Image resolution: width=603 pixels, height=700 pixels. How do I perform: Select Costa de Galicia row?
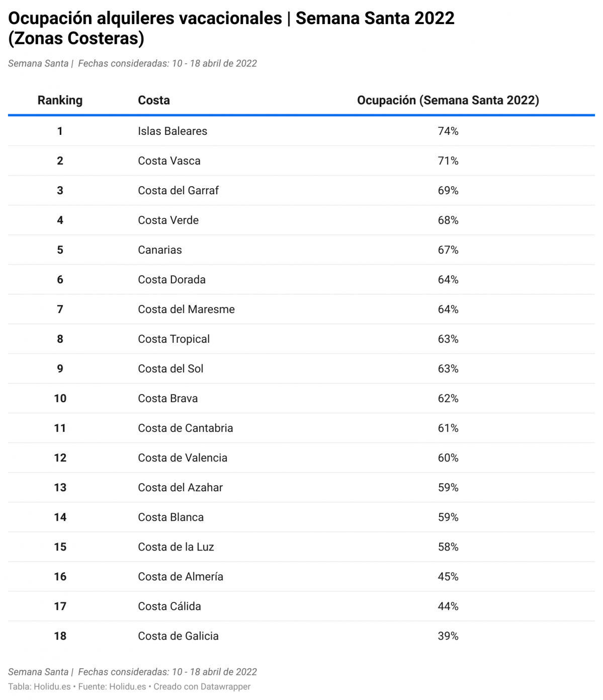(301, 636)
